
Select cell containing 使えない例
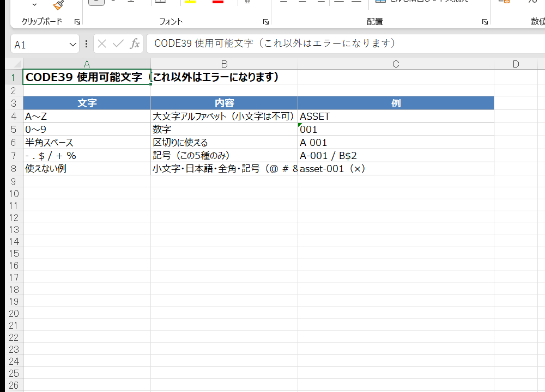coord(87,168)
